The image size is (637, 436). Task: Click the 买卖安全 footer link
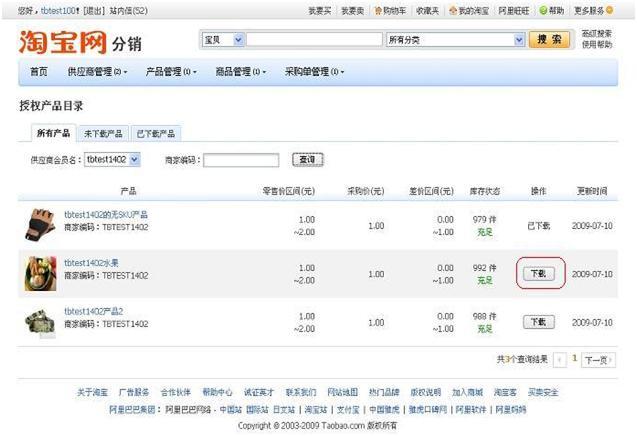(x=543, y=392)
